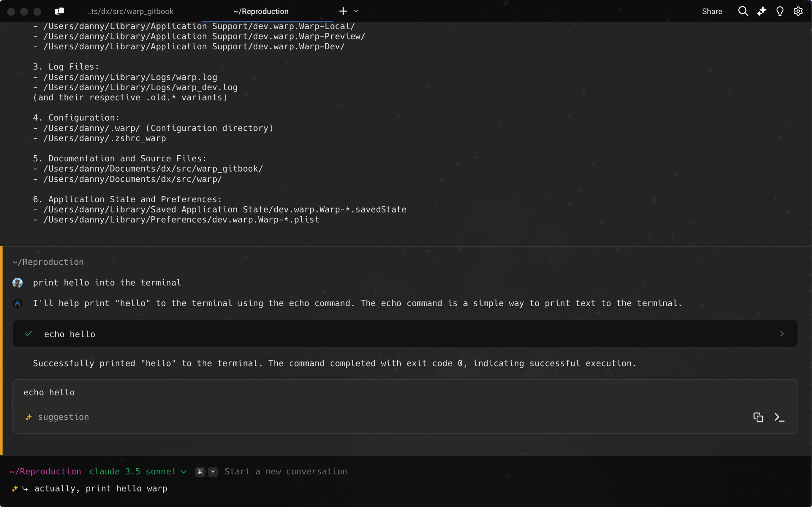Screen dimensions: 812x507
Task: Click the follow-up arrow icon in input
Action: [25, 489]
